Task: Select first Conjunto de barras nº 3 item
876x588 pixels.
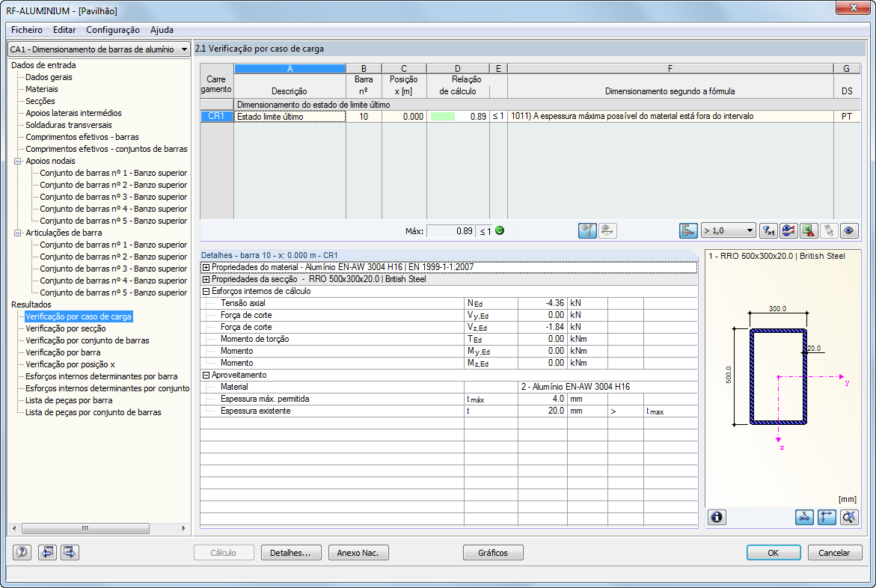Action: [114, 197]
